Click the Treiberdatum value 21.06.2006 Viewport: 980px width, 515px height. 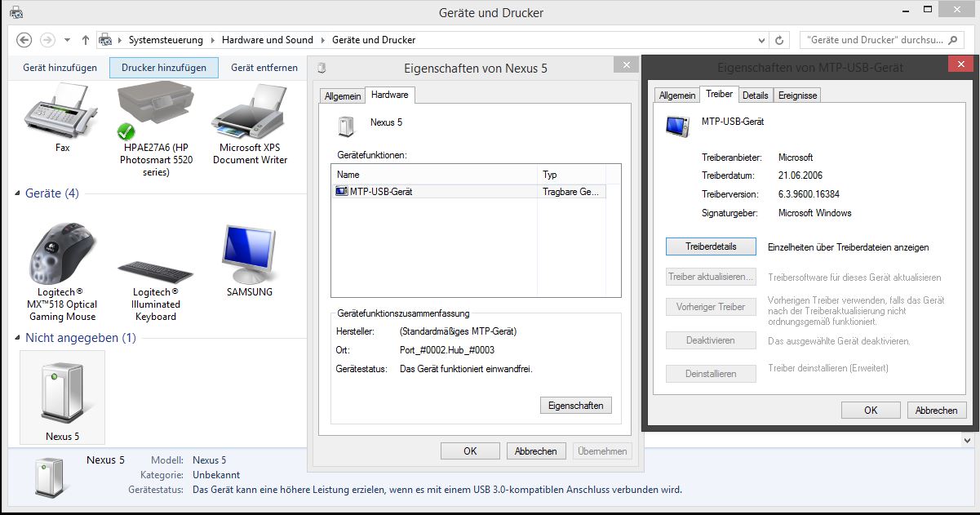pyautogui.click(x=800, y=175)
